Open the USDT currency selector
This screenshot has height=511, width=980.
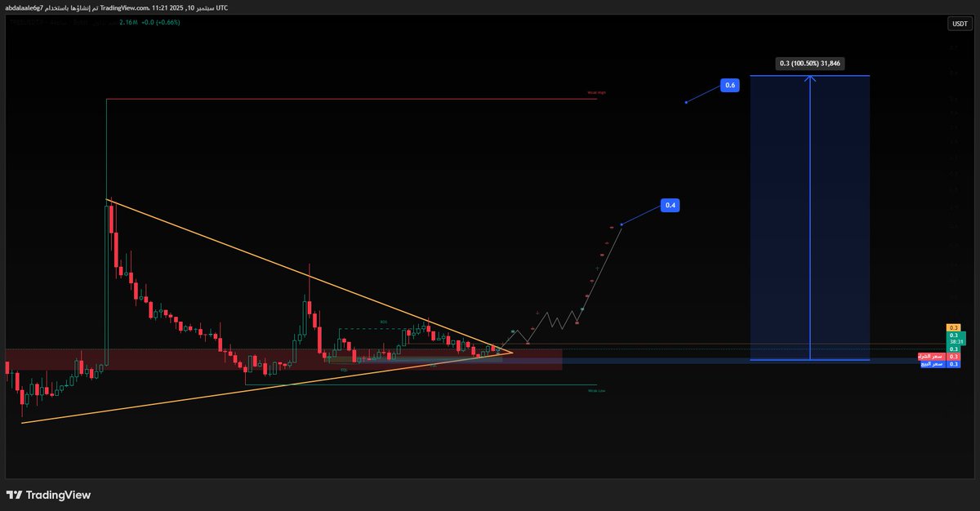tap(959, 24)
